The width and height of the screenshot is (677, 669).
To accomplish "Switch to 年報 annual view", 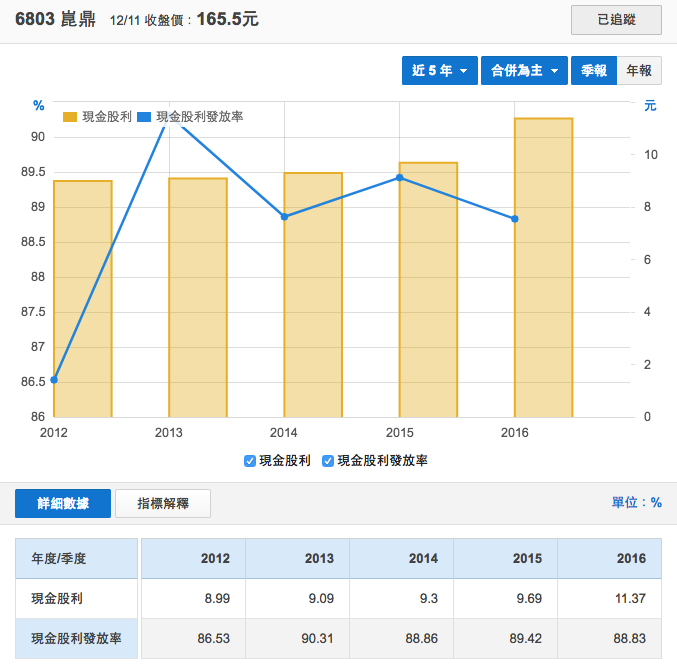I will pos(639,70).
